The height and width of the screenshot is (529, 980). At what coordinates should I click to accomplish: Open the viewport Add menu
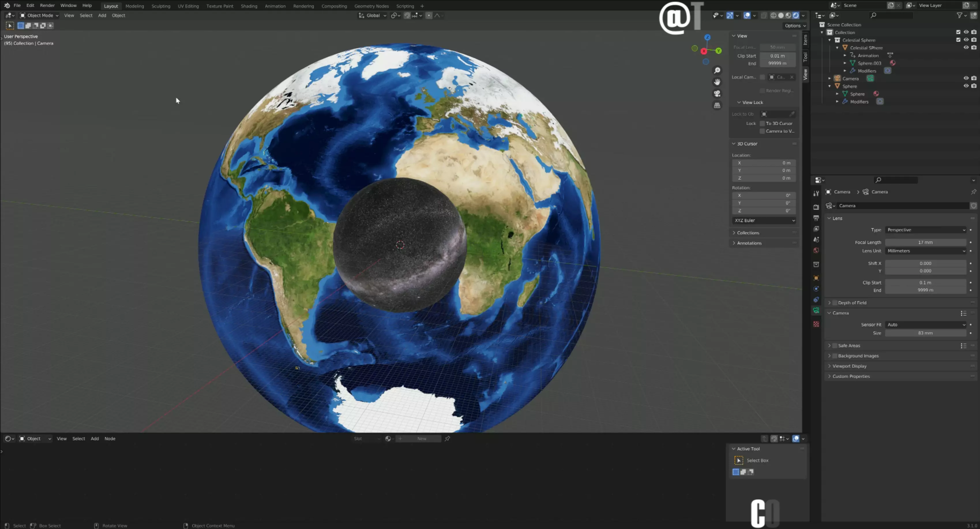tap(102, 16)
